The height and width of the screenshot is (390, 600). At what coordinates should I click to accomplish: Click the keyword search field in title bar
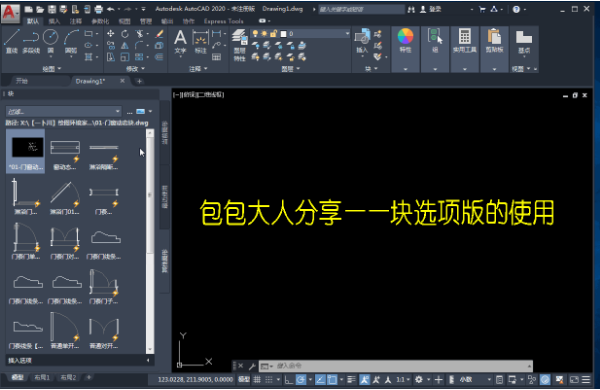[x=361, y=9]
